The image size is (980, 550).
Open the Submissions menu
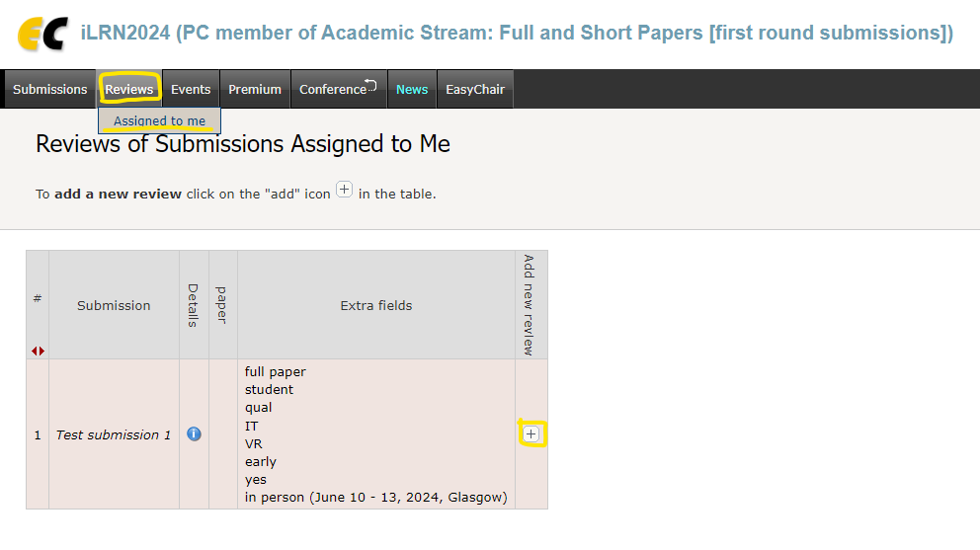pos(50,89)
